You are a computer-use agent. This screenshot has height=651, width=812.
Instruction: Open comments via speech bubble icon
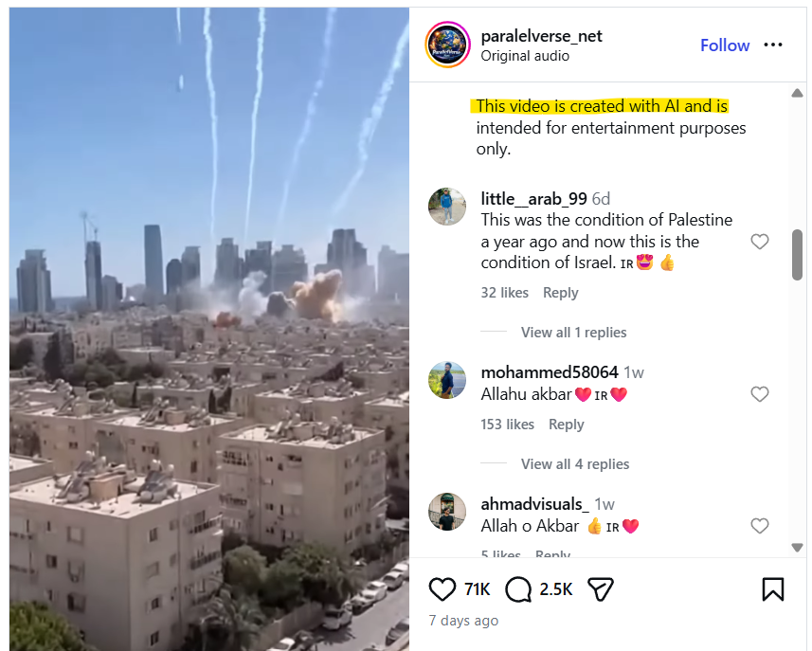(518, 589)
